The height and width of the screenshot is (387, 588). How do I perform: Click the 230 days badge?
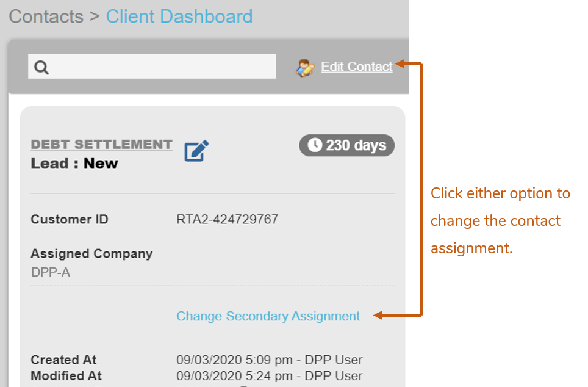348,146
